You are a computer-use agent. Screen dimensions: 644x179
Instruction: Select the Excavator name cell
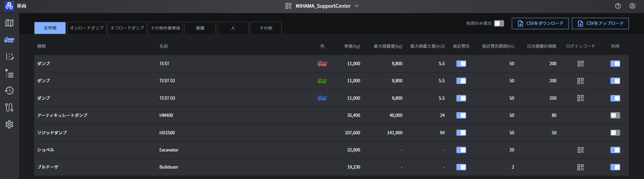(x=169, y=150)
